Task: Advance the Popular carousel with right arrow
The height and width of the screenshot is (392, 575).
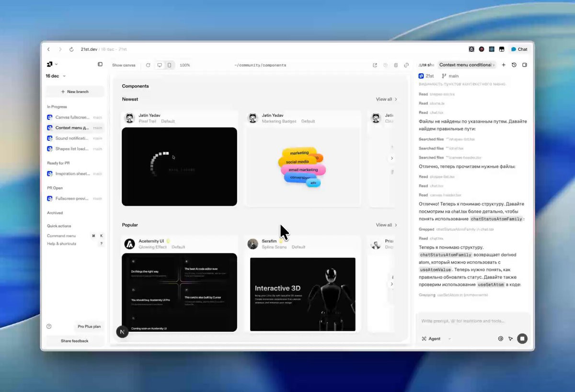Action: pyautogui.click(x=392, y=284)
